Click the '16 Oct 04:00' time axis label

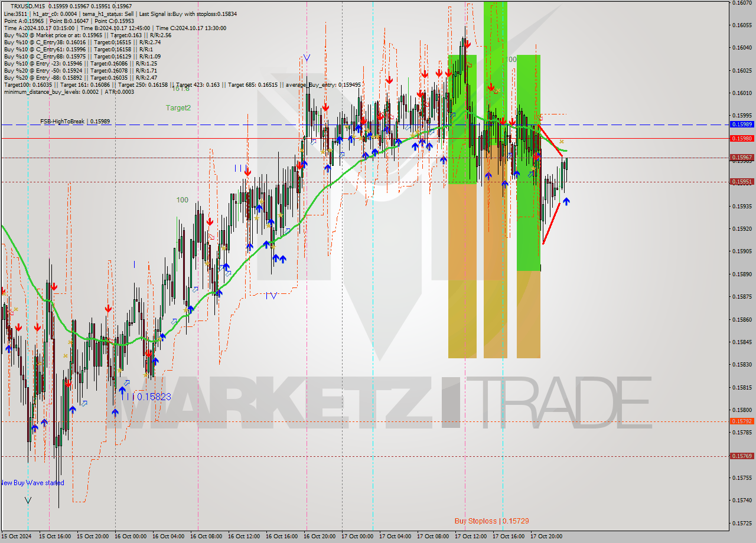click(168, 537)
